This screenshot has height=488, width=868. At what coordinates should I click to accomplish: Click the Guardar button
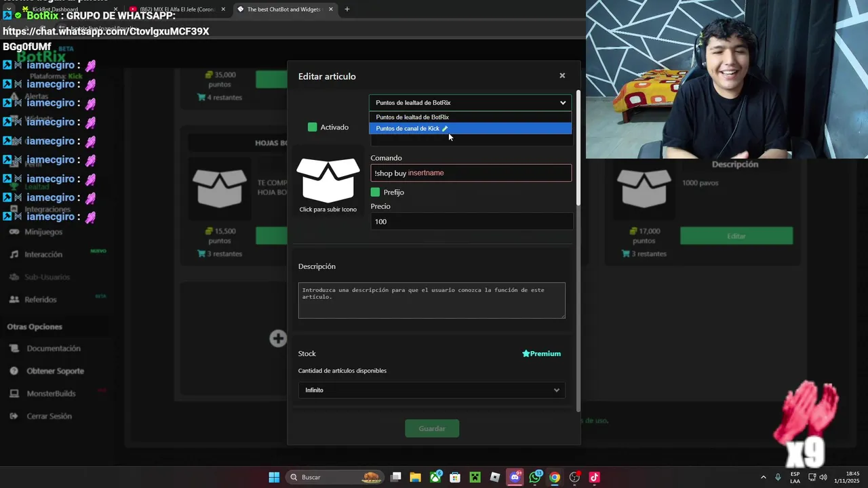point(432,428)
